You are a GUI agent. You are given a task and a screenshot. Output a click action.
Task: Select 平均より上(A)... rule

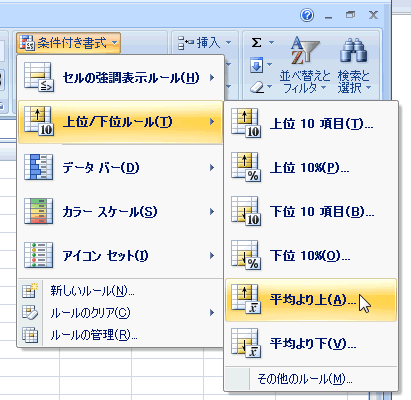[x=311, y=300]
